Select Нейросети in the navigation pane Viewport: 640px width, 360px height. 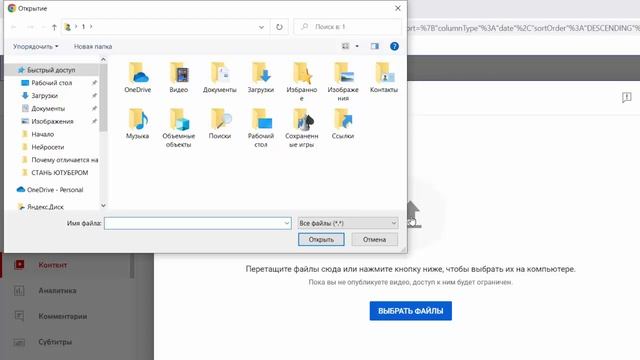click(48, 147)
